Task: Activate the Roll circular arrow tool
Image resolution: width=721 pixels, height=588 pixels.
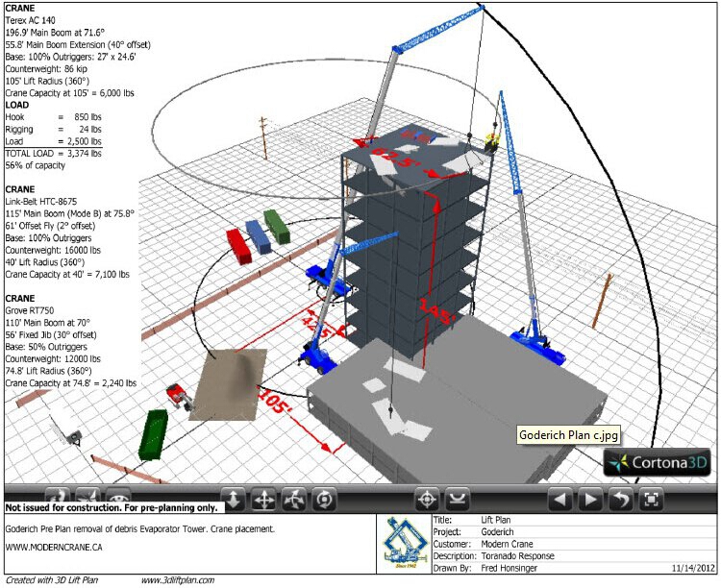Action: [325, 499]
